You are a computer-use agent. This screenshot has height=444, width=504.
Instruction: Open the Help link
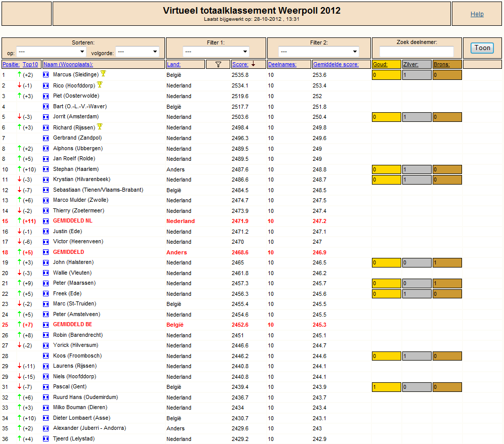coord(477,14)
